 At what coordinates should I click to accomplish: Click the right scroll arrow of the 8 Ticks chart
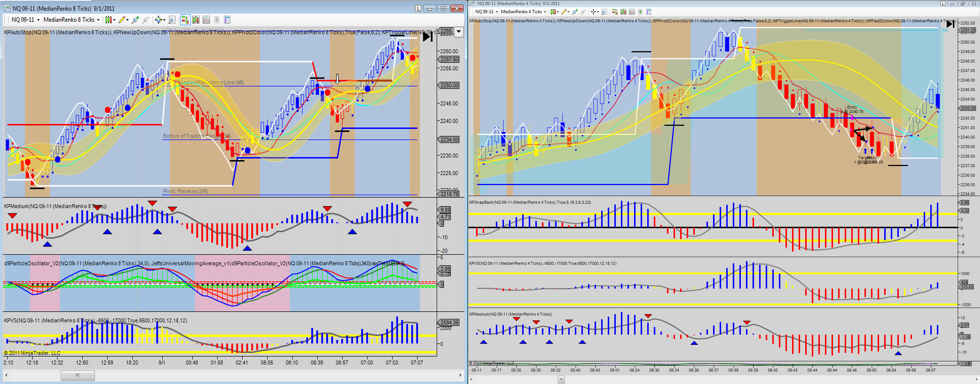pyautogui.click(x=460, y=376)
